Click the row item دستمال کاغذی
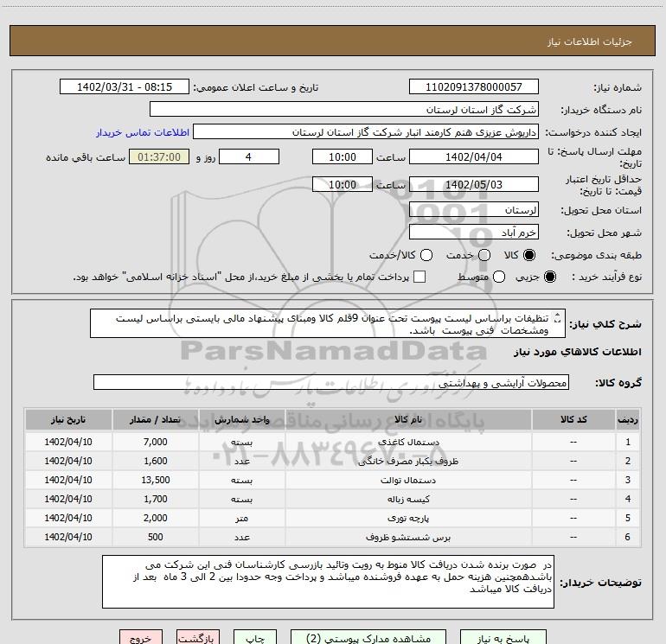Screen dimensions: 666x644 click(x=408, y=442)
